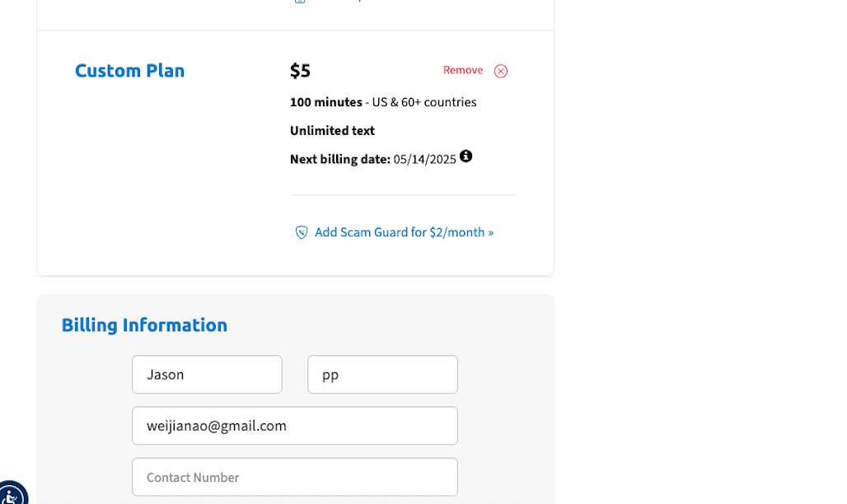Click the Billing Information heading

pos(144,324)
